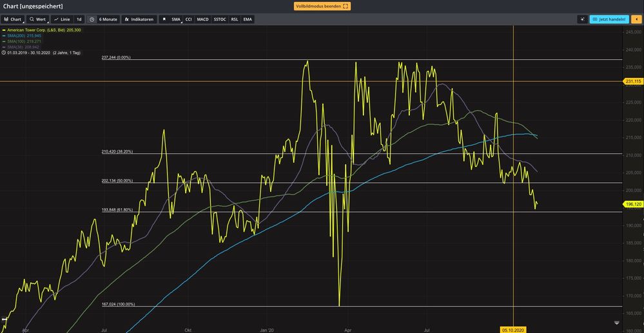The width and height of the screenshot is (644, 333).
Task: Open the Indikatoren indicators panel
Action: click(139, 19)
